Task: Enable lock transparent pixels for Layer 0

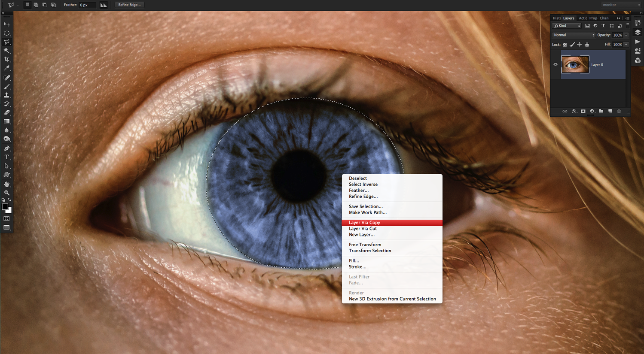Action: point(564,44)
